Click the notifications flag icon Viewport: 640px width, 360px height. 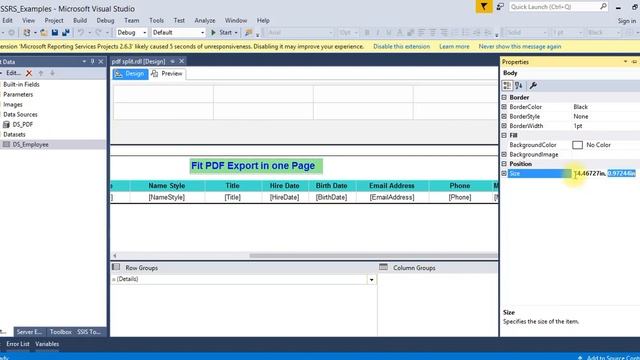tap(484, 7)
